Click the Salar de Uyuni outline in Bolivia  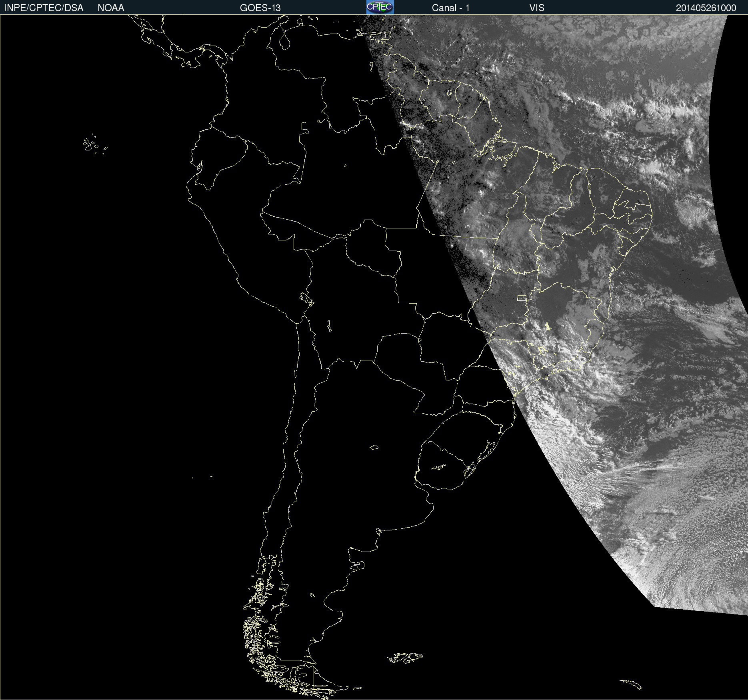pos(329,327)
